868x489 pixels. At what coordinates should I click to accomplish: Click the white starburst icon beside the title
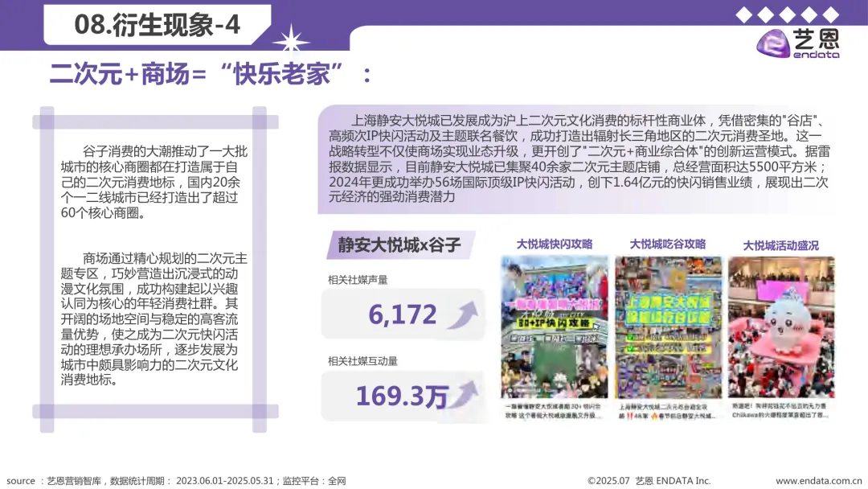point(291,42)
